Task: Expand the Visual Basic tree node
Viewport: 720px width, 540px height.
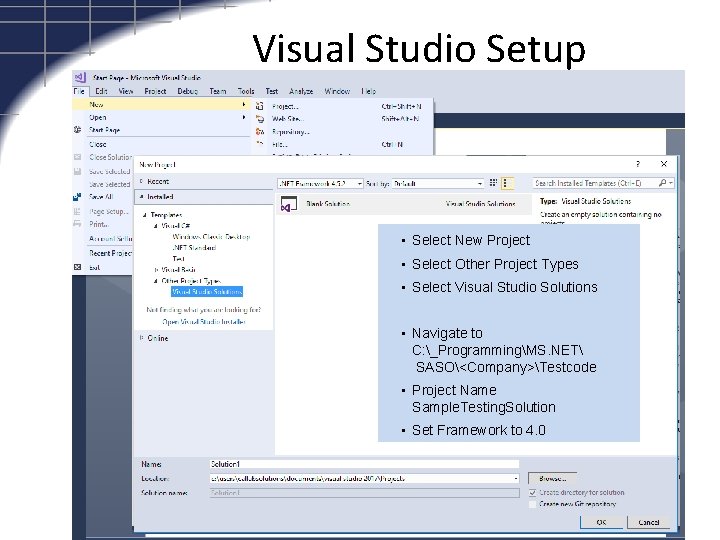Action: (156, 270)
